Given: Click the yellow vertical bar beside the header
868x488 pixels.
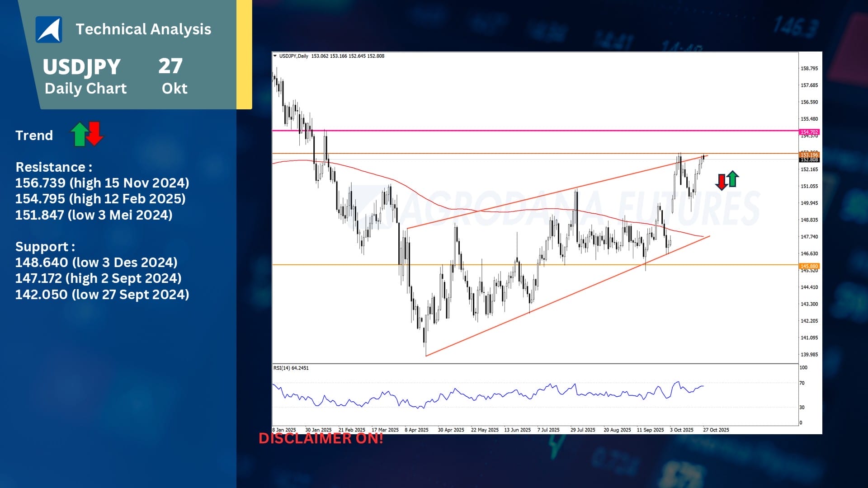Looking at the screenshot, I should (244, 54).
